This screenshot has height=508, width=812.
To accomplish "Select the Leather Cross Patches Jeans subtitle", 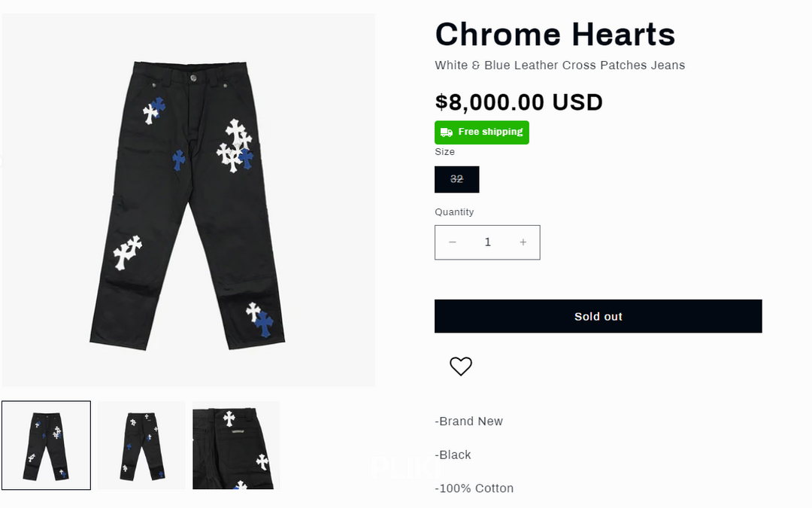I will coord(559,65).
